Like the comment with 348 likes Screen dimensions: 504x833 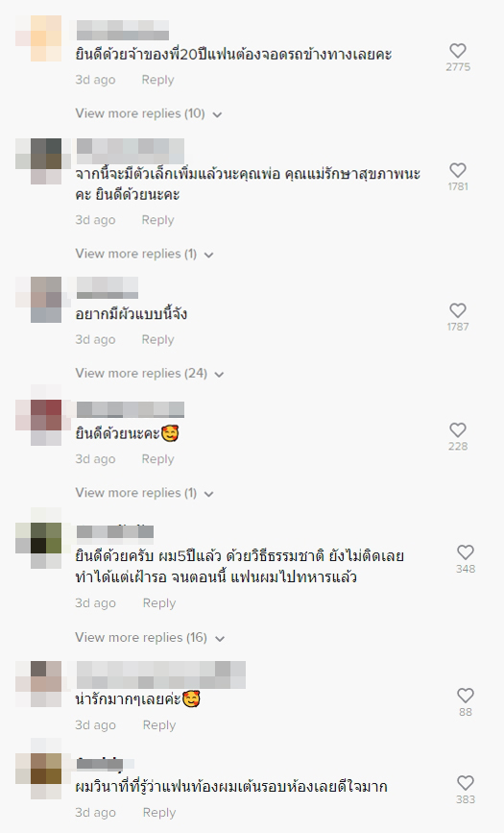pyautogui.click(x=466, y=551)
